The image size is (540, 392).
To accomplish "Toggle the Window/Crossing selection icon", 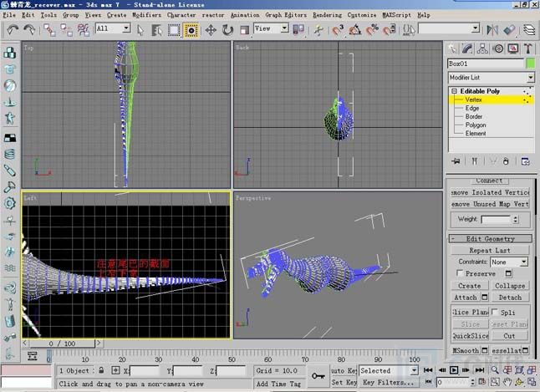I will pos(191,30).
